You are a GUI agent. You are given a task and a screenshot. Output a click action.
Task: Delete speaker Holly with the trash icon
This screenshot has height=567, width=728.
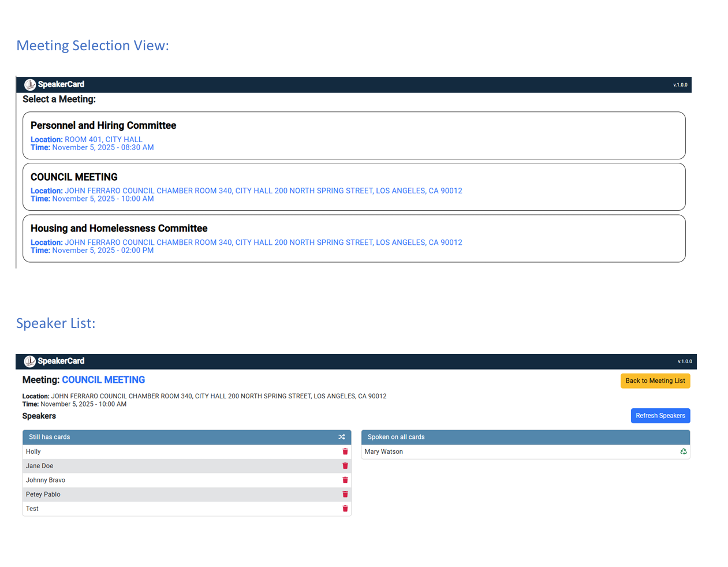click(345, 452)
